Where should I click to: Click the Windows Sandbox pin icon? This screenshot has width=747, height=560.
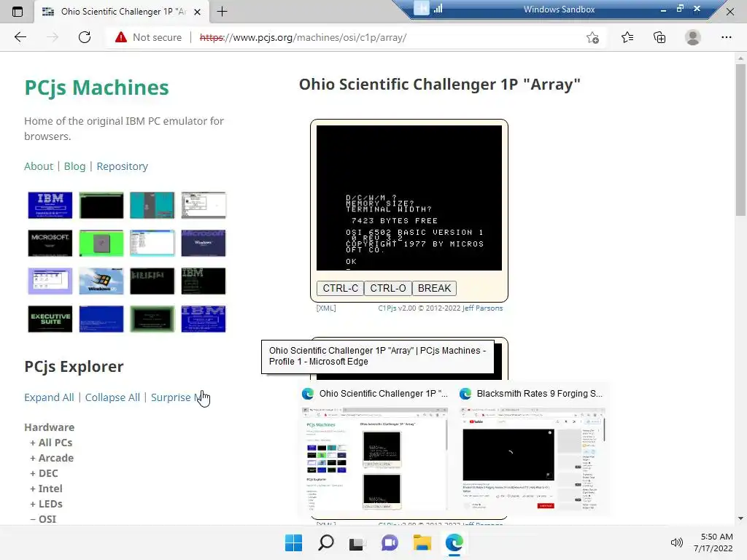(x=421, y=9)
